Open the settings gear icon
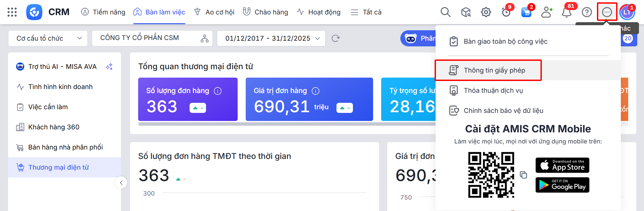644x211 pixels. click(486, 12)
